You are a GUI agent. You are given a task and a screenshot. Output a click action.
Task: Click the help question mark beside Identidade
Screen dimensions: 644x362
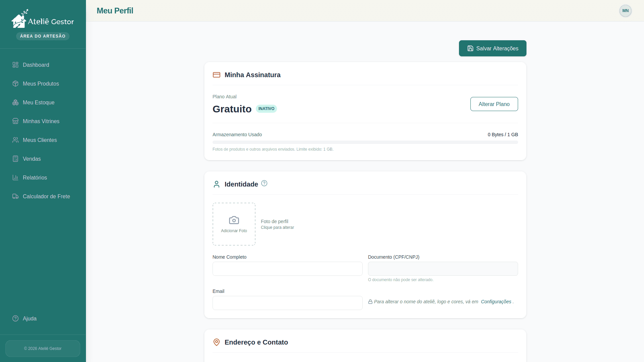pyautogui.click(x=264, y=183)
